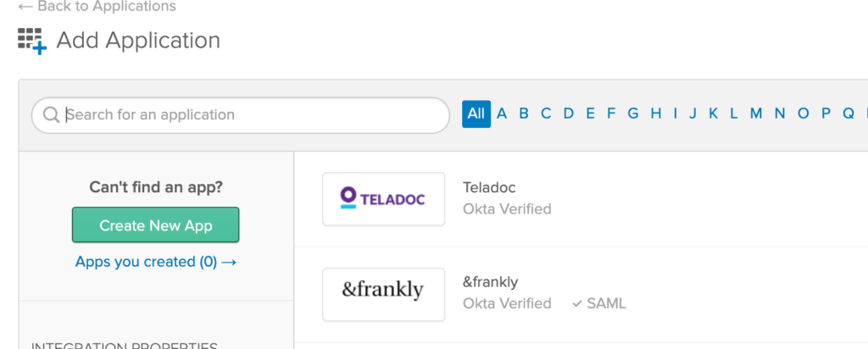Screen dimensions: 868x349
Task: Open the &frankly application name
Action: tap(491, 282)
